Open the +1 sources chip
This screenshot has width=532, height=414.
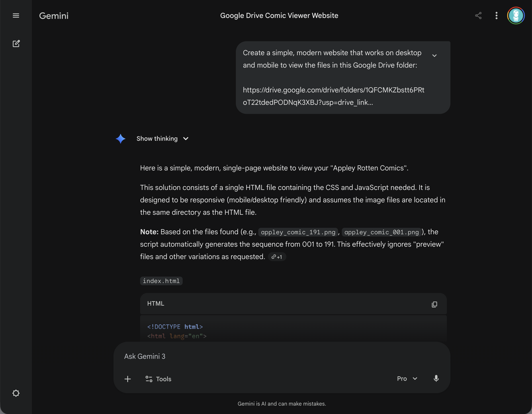click(277, 257)
